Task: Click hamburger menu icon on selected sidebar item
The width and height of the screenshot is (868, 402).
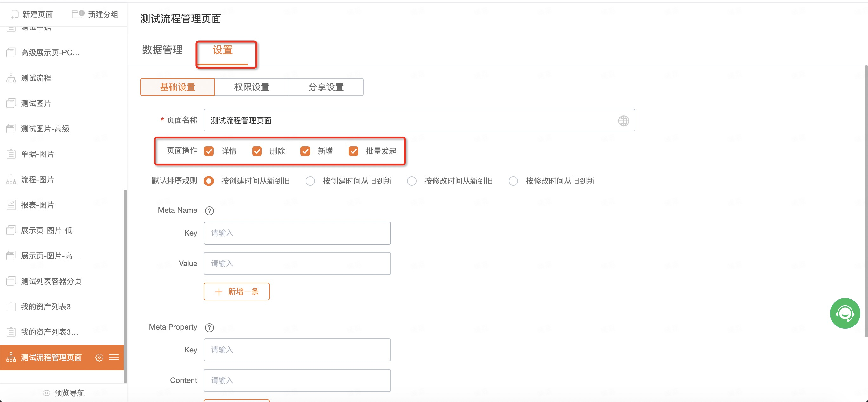Action: [x=114, y=358]
